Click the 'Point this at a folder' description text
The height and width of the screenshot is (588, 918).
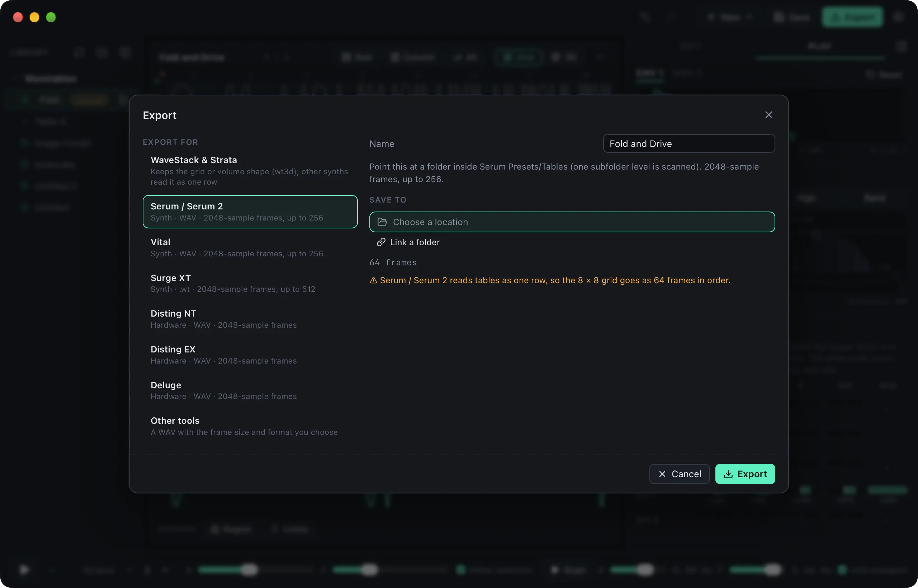(564, 173)
